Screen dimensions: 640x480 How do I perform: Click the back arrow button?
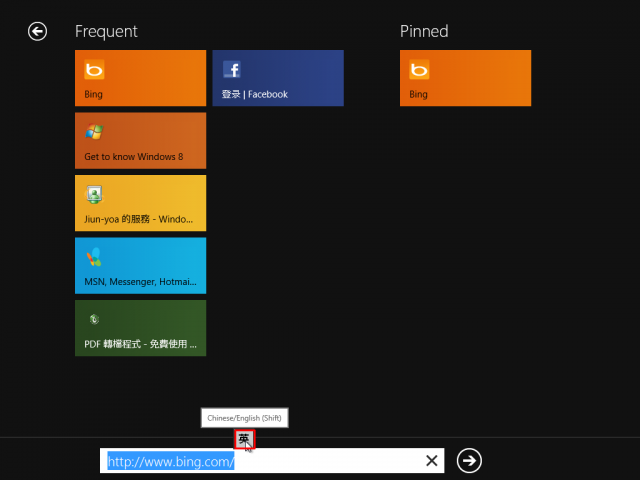coord(37,31)
